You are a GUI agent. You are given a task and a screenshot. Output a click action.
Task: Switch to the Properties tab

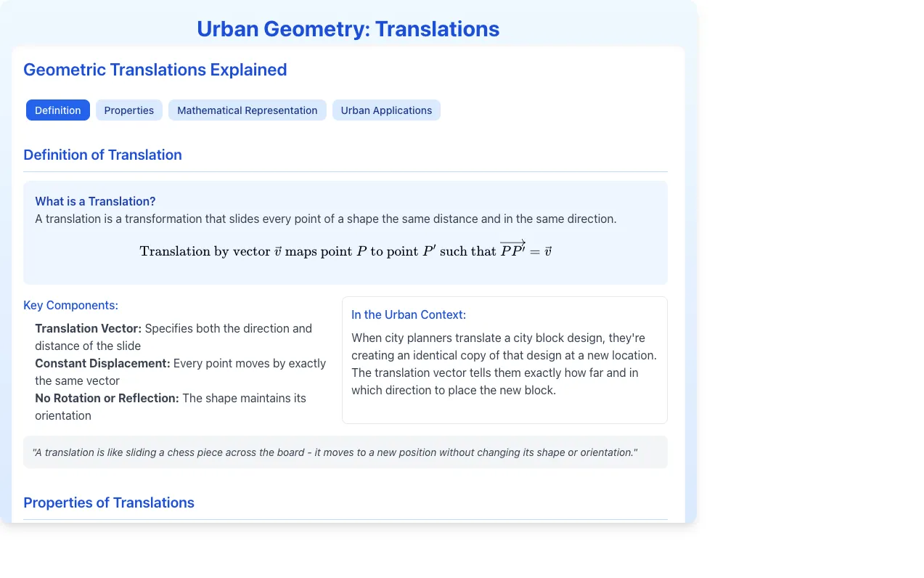tap(129, 110)
